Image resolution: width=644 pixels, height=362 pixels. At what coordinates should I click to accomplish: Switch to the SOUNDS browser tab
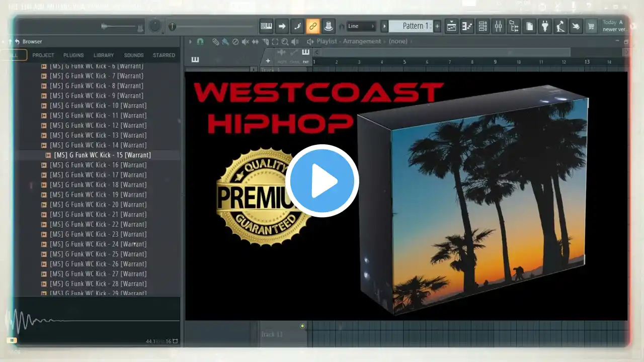point(134,55)
